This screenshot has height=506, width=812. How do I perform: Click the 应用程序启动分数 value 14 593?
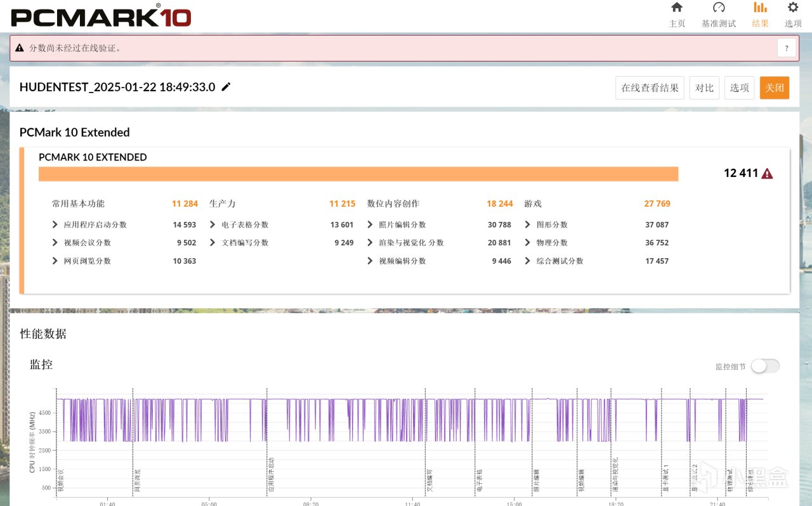[x=185, y=224]
